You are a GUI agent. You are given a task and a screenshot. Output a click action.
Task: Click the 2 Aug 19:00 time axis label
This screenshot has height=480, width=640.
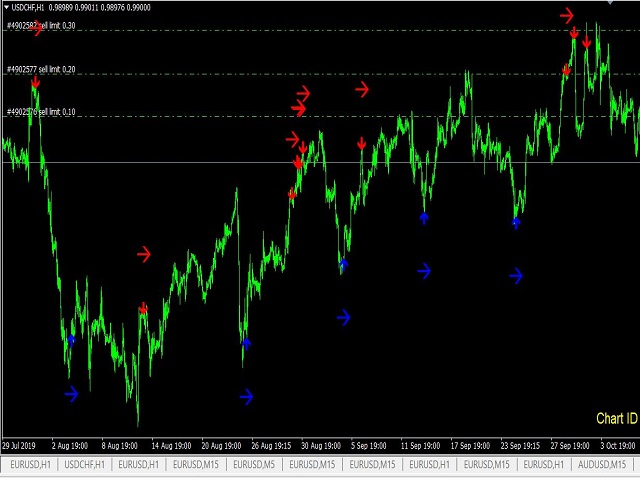(70, 446)
